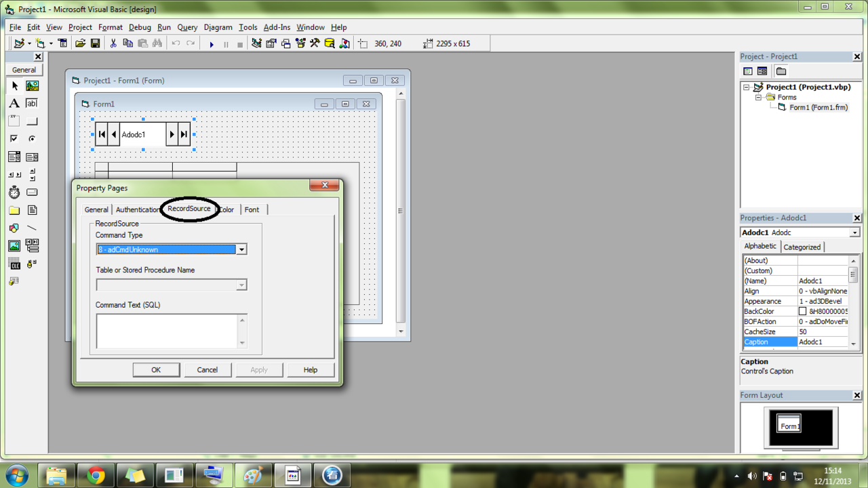
Task: Open the Data View Window icon
Action: tap(330, 43)
